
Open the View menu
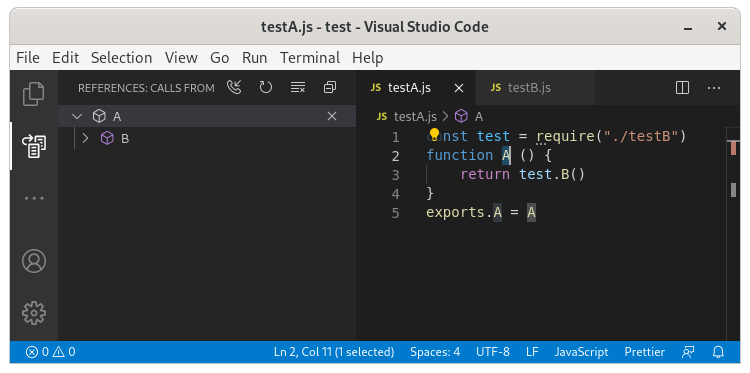coord(181,58)
